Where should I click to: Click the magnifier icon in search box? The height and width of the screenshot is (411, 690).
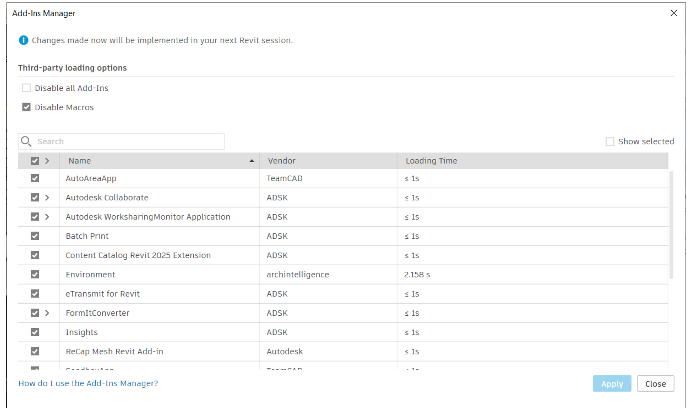coord(26,141)
